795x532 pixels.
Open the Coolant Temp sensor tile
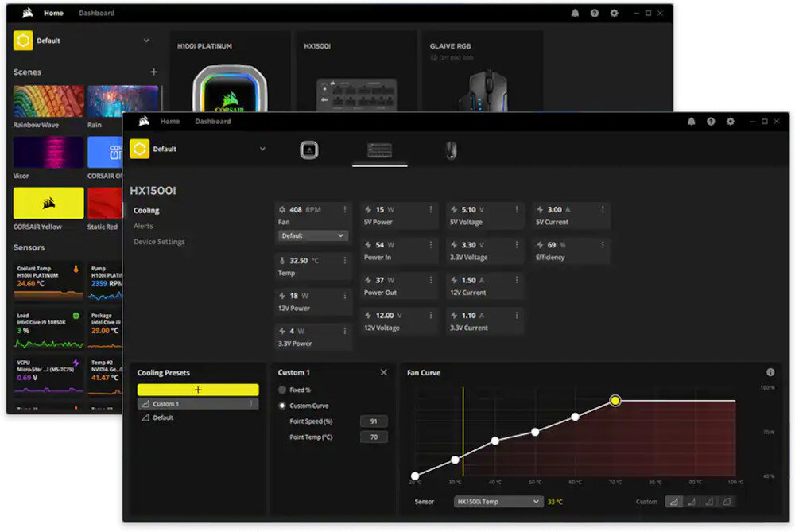tap(48, 281)
